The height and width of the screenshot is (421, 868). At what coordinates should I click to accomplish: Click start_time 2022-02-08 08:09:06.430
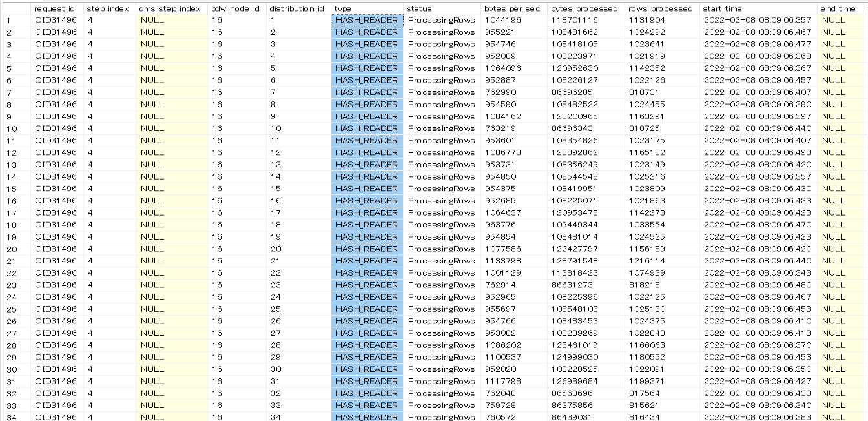(x=758, y=189)
